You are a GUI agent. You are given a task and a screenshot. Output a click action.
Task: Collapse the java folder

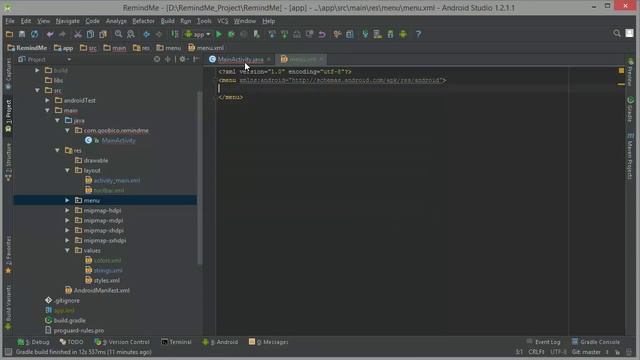pyautogui.click(x=58, y=120)
